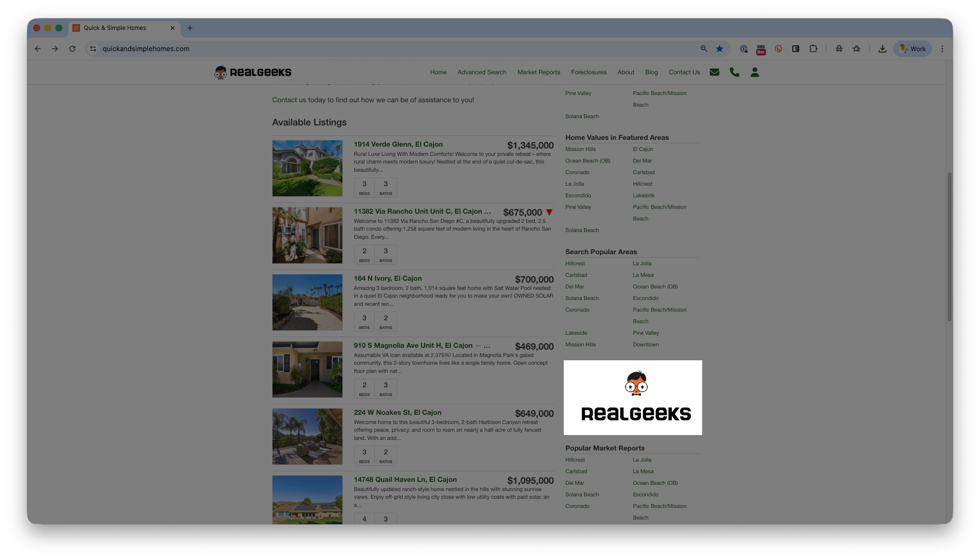The width and height of the screenshot is (980, 560).
Task: Reload the page with refresh icon
Action: [72, 49]
